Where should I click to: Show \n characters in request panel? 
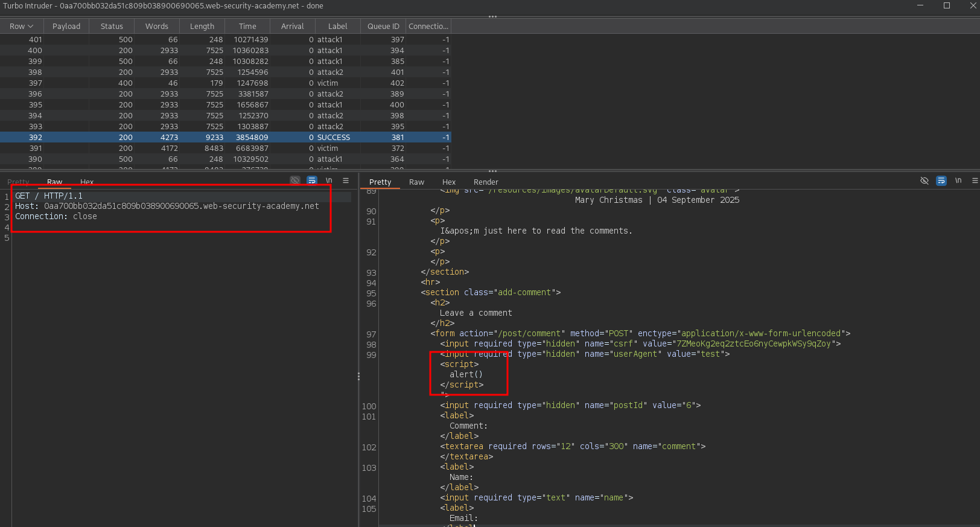point(329,180)
